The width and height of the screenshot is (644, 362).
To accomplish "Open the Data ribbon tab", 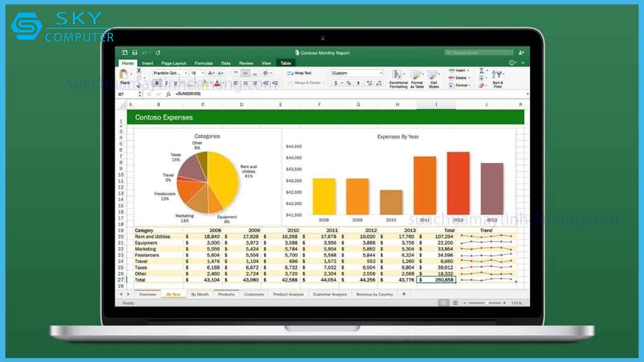I will coord(226,63).
